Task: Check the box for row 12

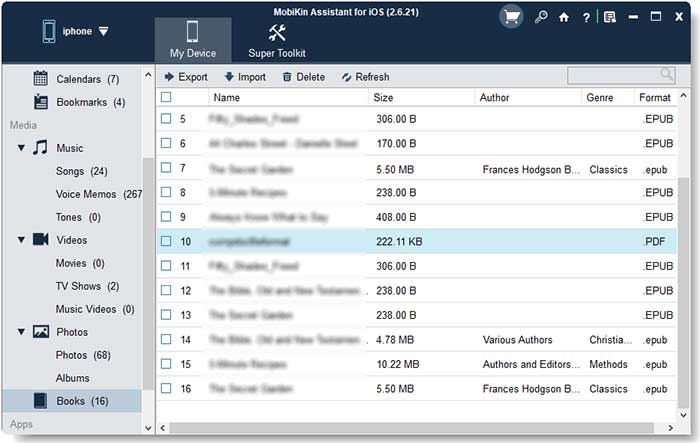Action: [x=166, y=290]
